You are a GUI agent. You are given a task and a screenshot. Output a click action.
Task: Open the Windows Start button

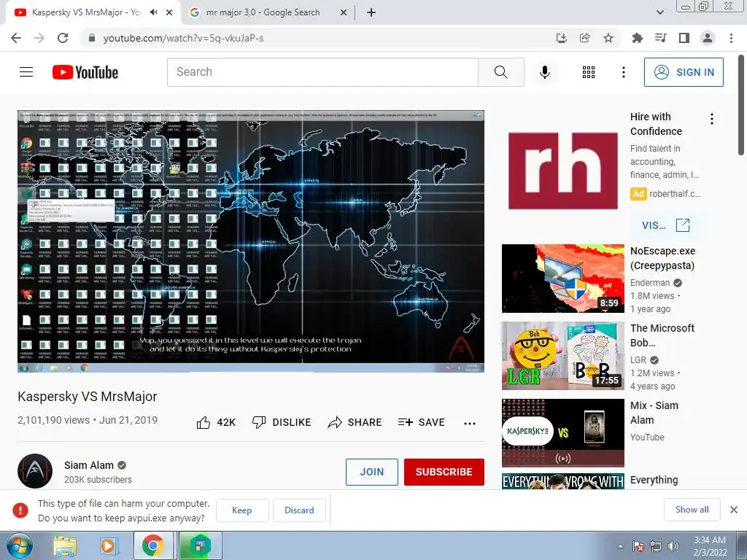tap(20, 545)
